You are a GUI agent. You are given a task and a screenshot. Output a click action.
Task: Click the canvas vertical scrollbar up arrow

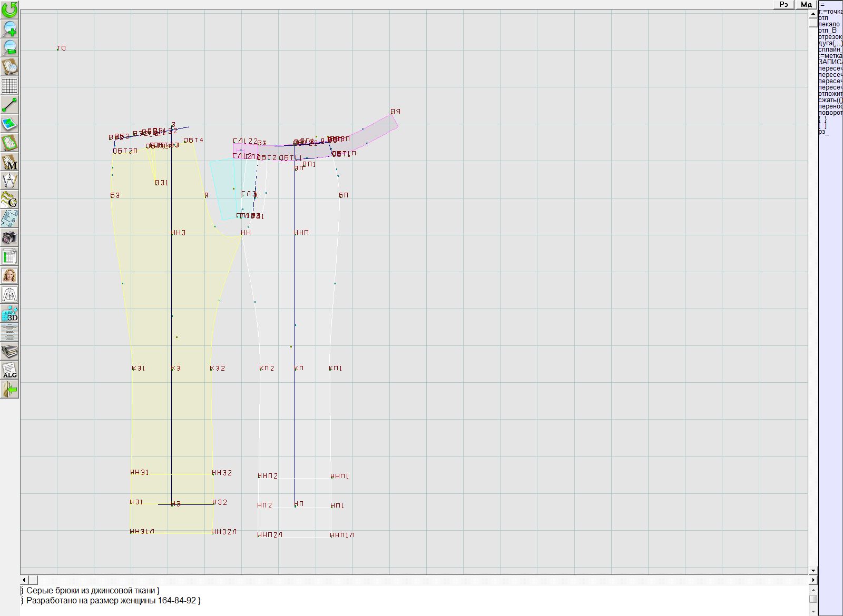pos(813,14)
